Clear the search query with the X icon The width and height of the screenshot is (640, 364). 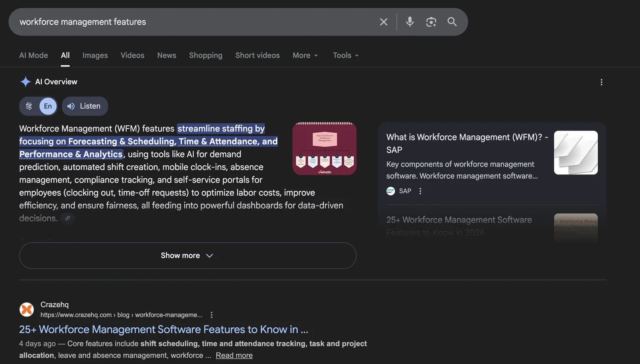coord(384,22)
